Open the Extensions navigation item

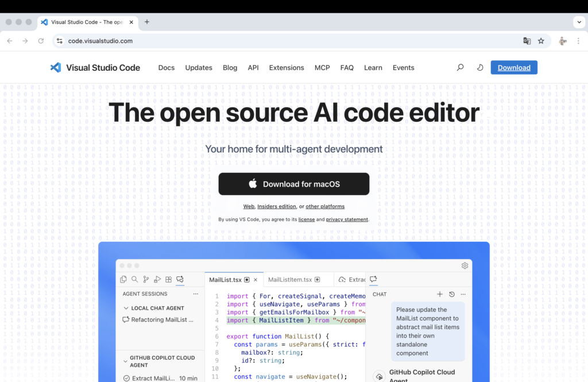(287, 68)
